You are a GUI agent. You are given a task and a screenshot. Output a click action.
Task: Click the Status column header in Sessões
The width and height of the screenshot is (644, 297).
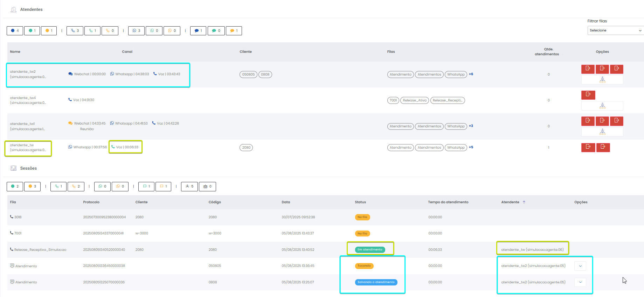(x=360, y=202)
